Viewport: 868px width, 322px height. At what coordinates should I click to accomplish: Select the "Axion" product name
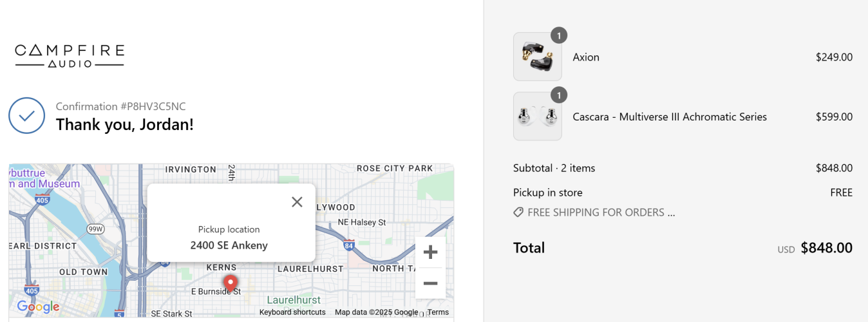coord(586,57)
